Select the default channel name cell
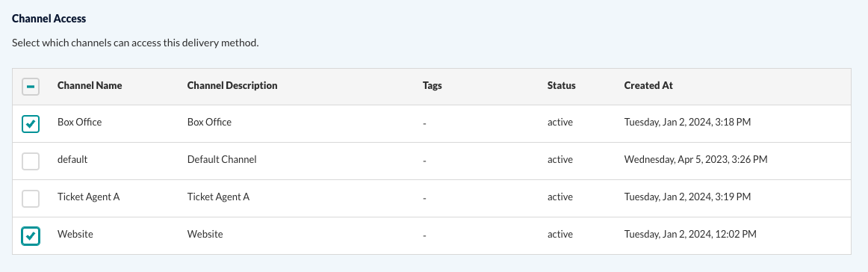This screenshot has height=272, width=868. pyautogui.click(x=72, y=160)
